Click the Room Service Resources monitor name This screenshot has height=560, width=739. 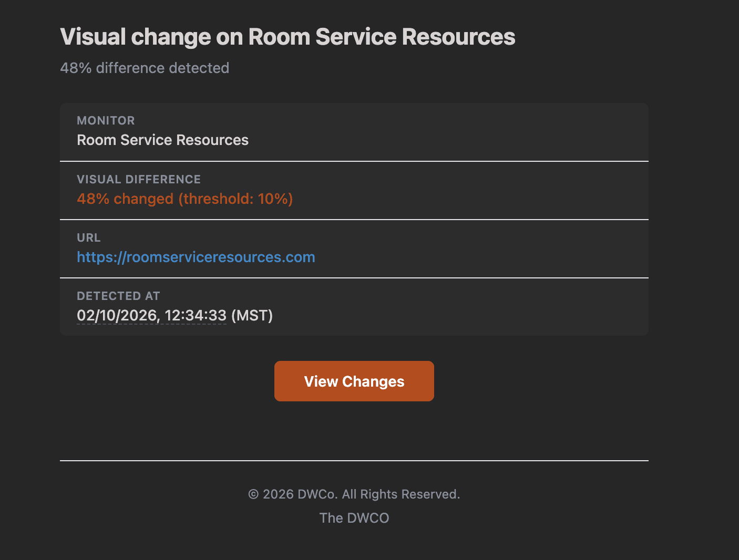coord(162,140)
